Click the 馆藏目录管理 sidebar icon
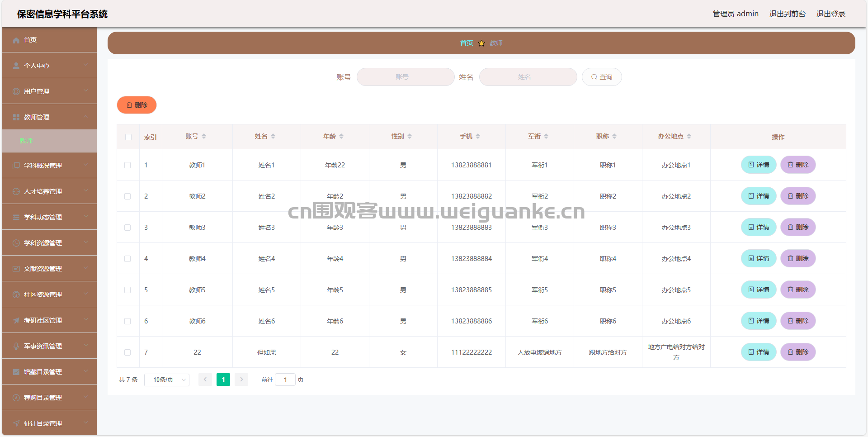868x437 pixels. coord(16,372)
